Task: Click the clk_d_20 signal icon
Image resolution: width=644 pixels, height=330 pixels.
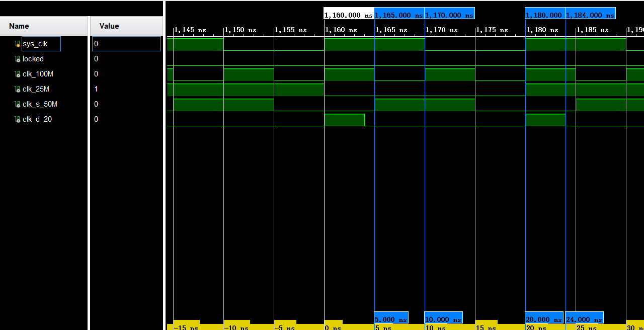Action: coord(18,120)
